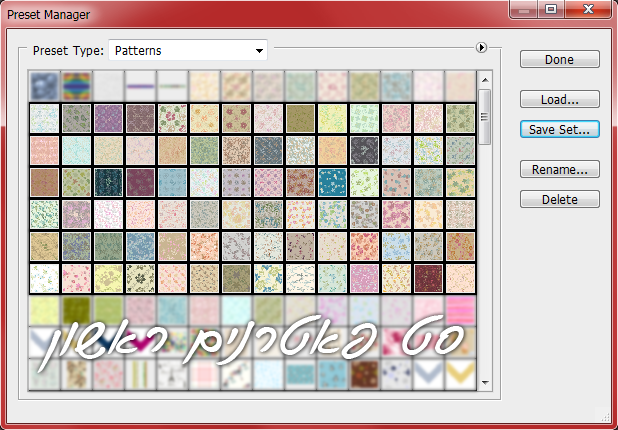This screenshot has width=618, height=430.
Task: Open the Preset Type dropdown showing Patterns
Action: (188, 50)
